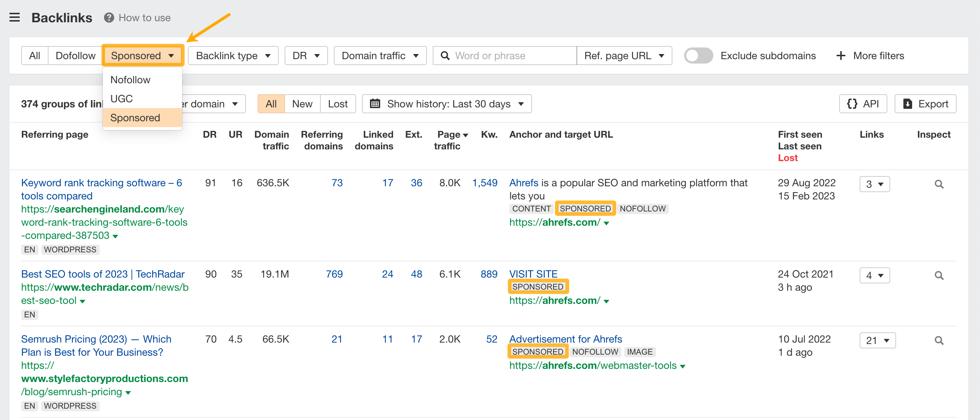Image resolution: width=980 pixels, height=420 pixels.
Task: Open the per domain grouping dropdown
Action: (214, 104)
